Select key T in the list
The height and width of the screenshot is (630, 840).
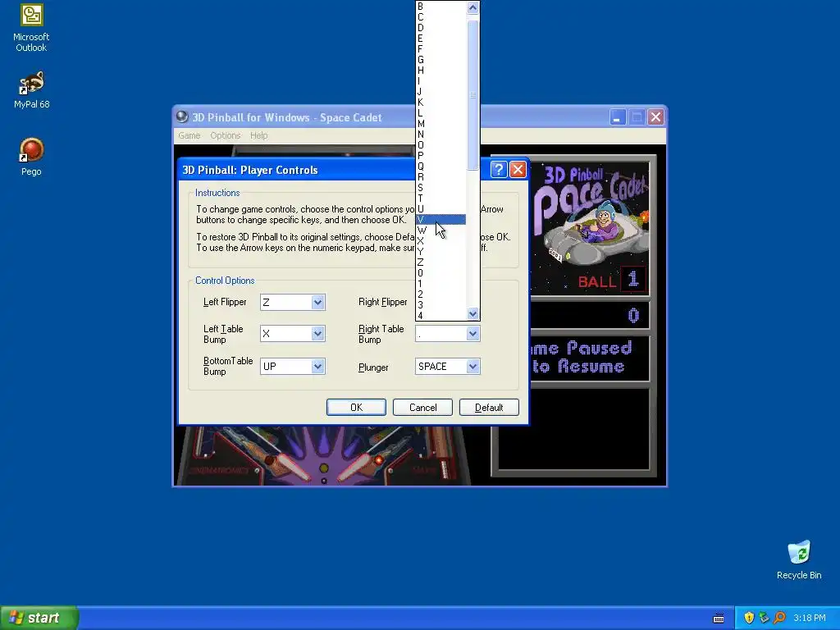[441, 199]
